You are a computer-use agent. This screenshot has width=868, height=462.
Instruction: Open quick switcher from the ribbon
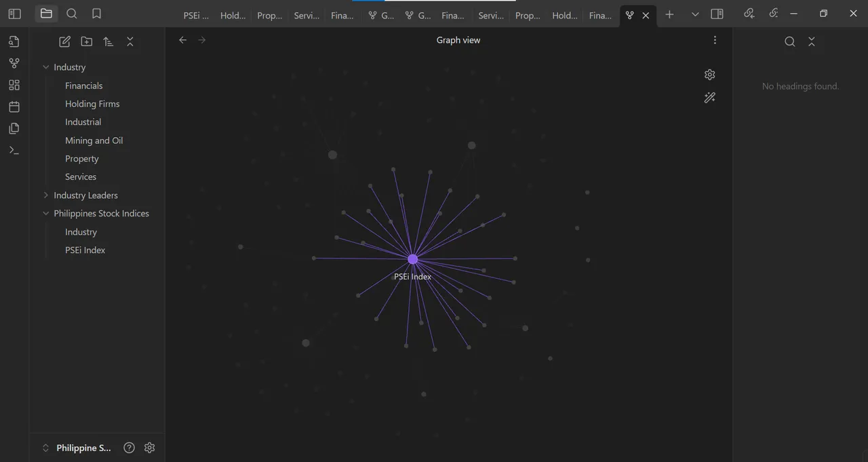(14, 41)
